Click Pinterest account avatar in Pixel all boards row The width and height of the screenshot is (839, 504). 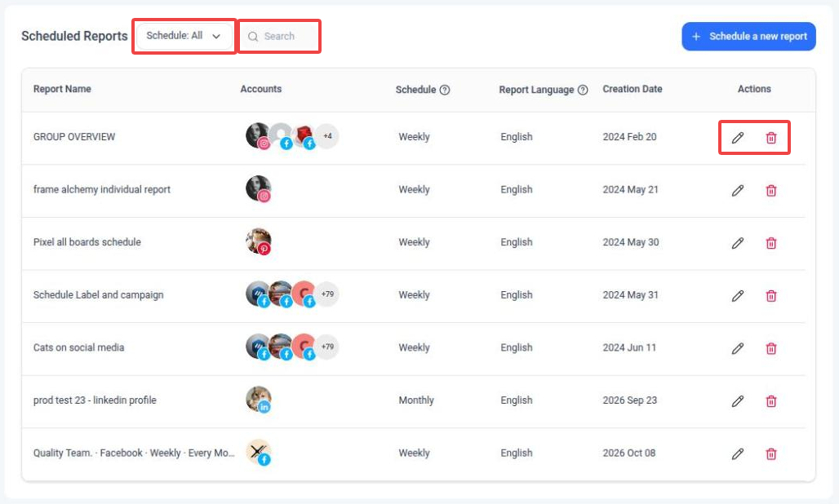[259, 241]
